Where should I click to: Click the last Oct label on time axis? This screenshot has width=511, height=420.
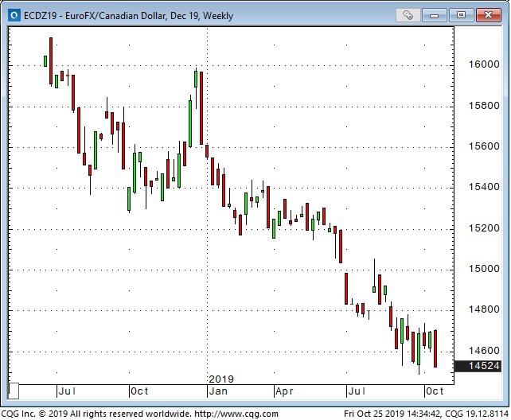tap(435, 391)
